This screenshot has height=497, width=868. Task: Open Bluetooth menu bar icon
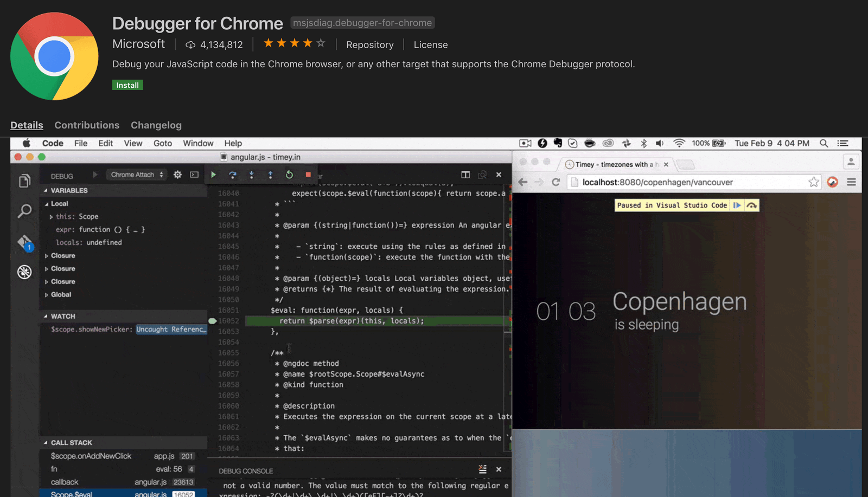[644, 143]
